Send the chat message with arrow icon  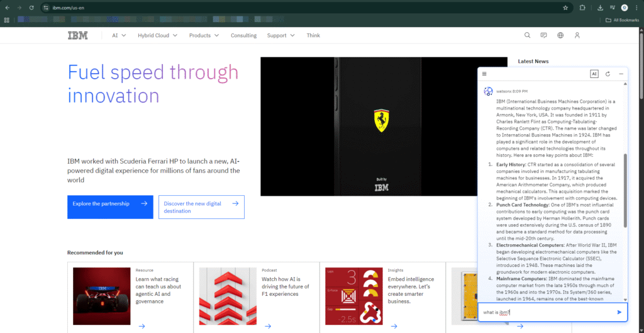coord(619,312)
